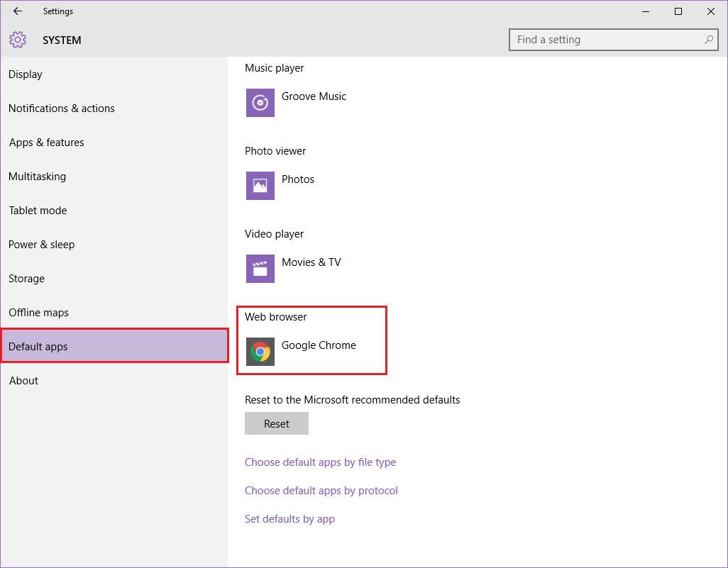The width and height of the screenshot is (728, 568).
Task: Change photo viewer from Photos
Action: pos(280,186)
